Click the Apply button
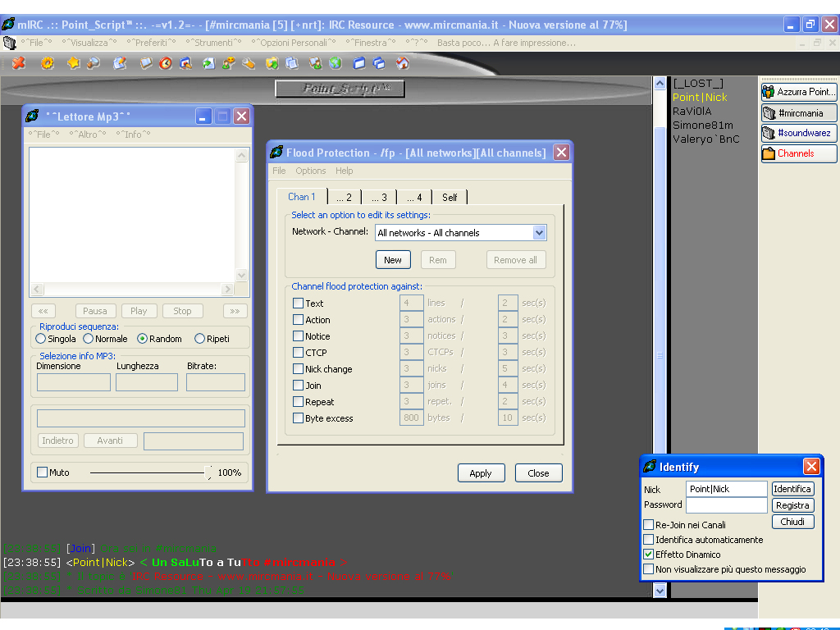The image size is (840, 630). coord(481,473)
